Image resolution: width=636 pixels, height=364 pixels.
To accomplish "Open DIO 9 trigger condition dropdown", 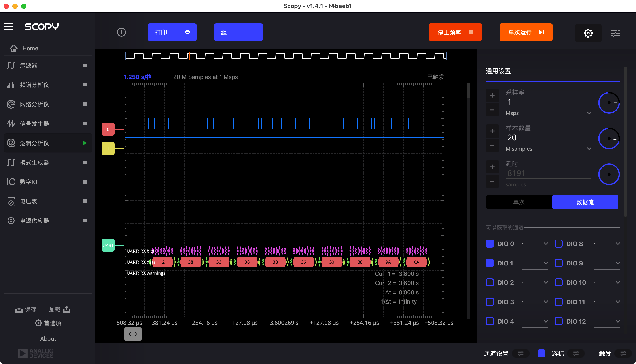I will 607,263.
